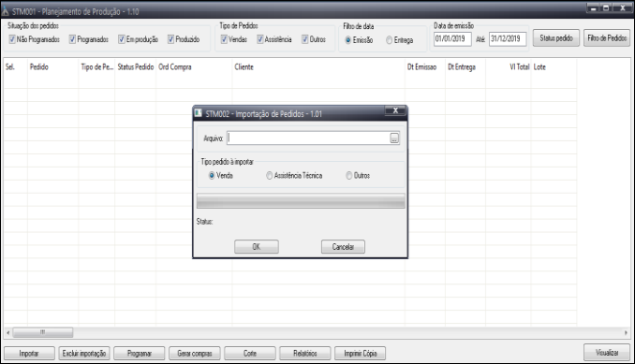This screenshot has height=364, width=635.
Task: Sort by Vl Total column header
Action: [509, 67]
